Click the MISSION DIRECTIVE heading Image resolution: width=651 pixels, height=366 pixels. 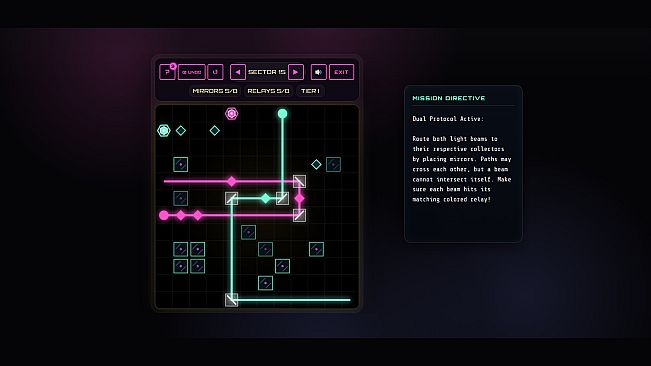[448, 98]
